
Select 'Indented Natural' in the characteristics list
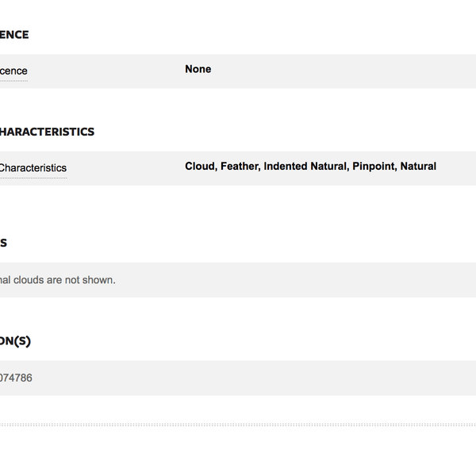click(306, 167)
